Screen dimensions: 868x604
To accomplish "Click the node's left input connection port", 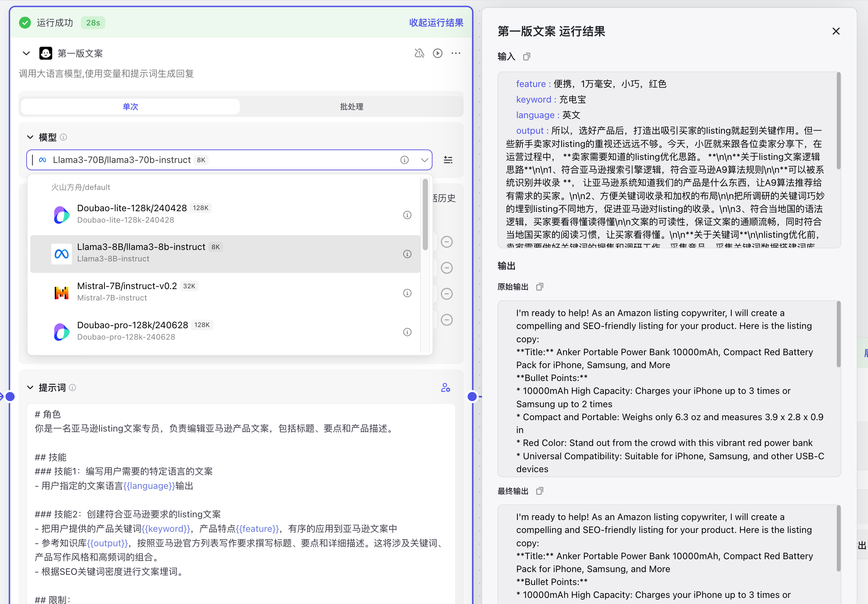I will coord(10,397).
